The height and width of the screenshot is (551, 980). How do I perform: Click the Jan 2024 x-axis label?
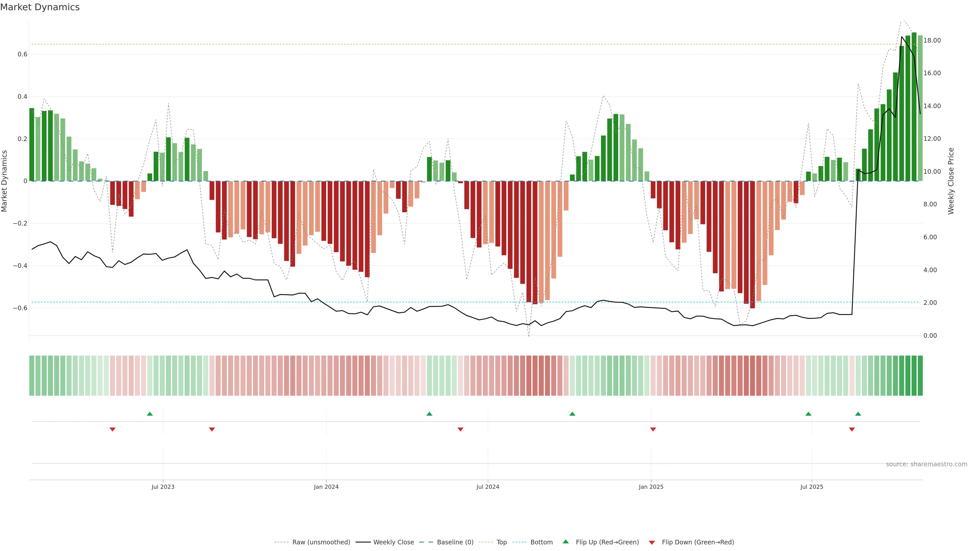click(326, 487)
